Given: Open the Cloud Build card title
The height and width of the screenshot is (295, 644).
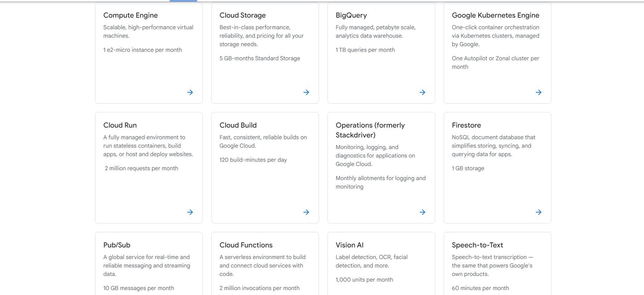Looking at the screenshot, I should [238, 125].
